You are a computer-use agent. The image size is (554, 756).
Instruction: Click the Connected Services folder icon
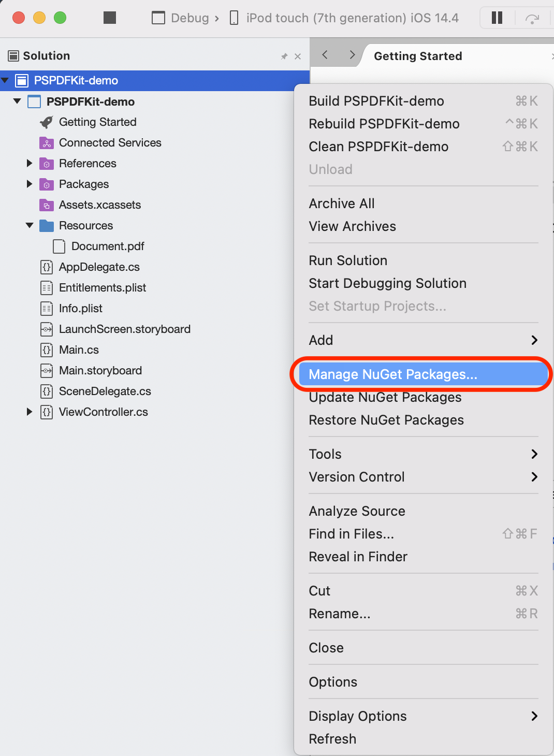click(47, 143)
